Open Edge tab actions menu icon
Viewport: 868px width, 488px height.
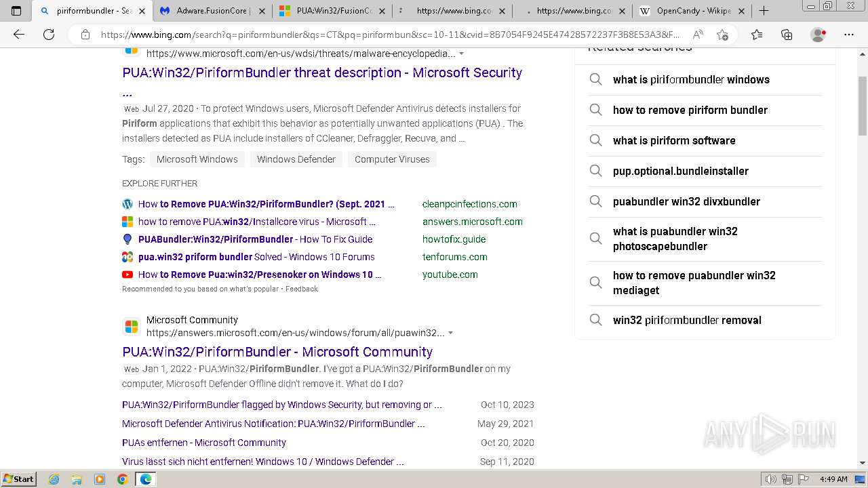click(x=16, y=11)
